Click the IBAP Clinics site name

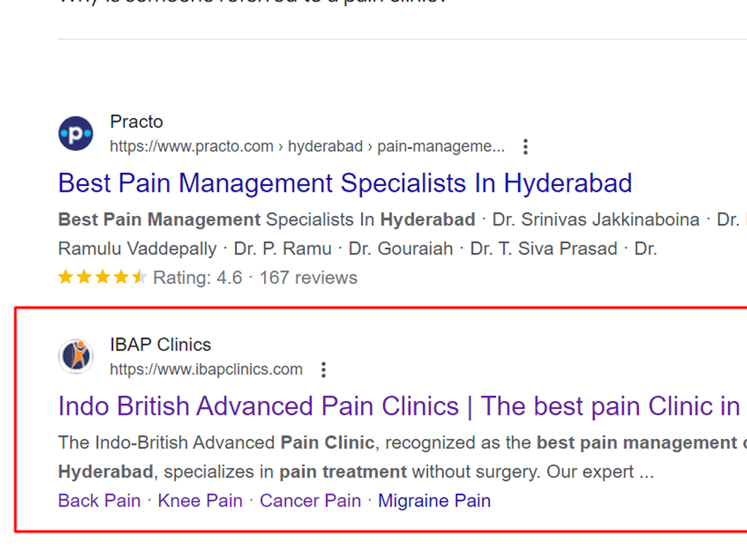160,345
